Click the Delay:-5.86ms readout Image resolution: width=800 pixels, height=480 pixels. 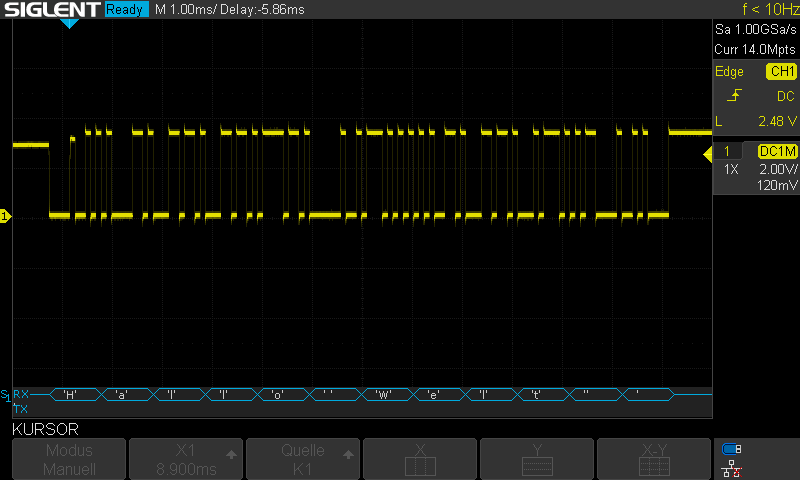(x=262, y=9)
